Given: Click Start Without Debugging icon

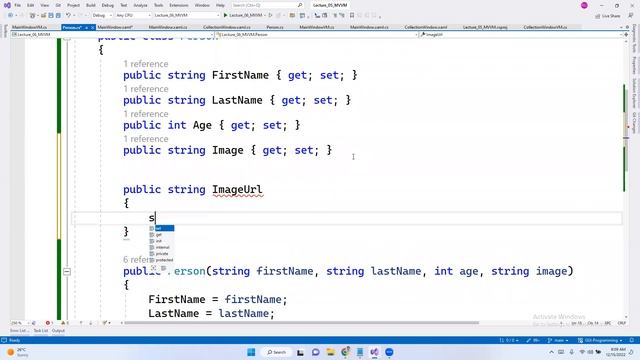Looking at the screenshot, I should [x=270, y=16].
